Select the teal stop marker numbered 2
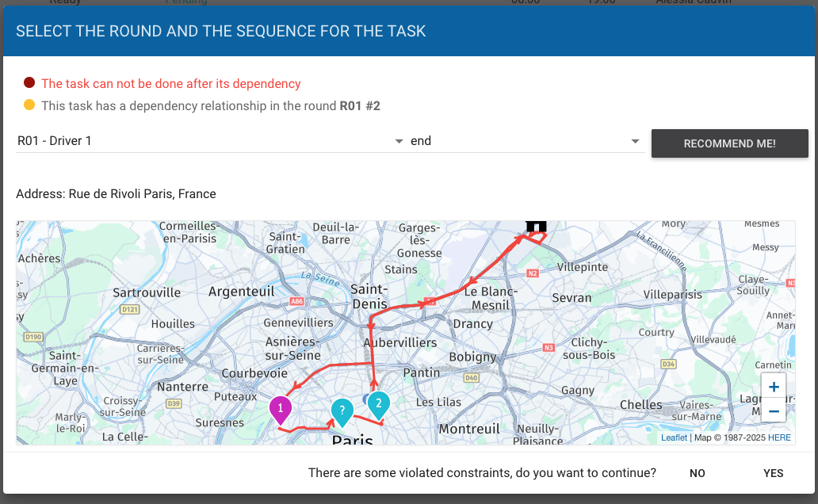 click(379, 405)
